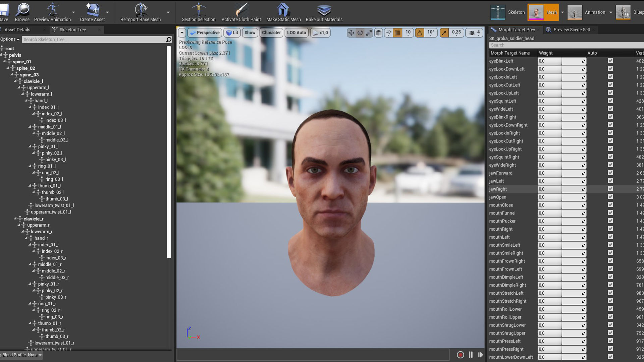Screen dimensions: 644x362
Task: Click jawForward weight slider field
Action: [x=549, y=173]
